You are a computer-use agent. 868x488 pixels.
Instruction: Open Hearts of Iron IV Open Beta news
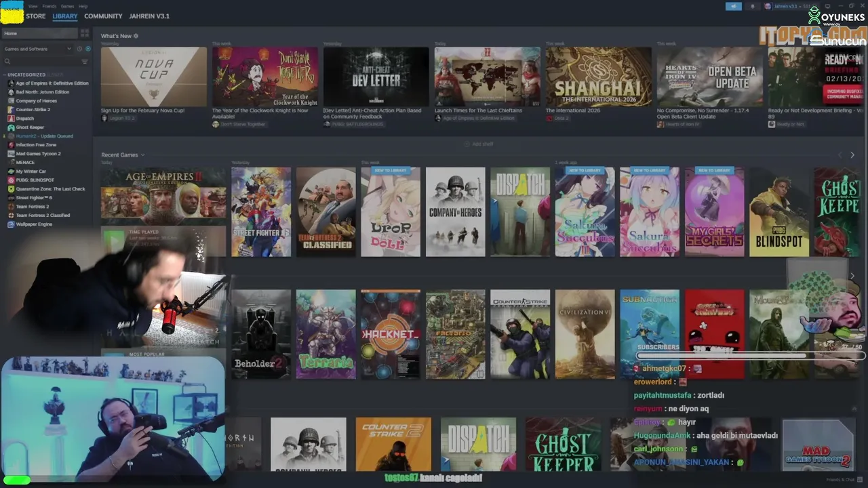click(710, 77)
